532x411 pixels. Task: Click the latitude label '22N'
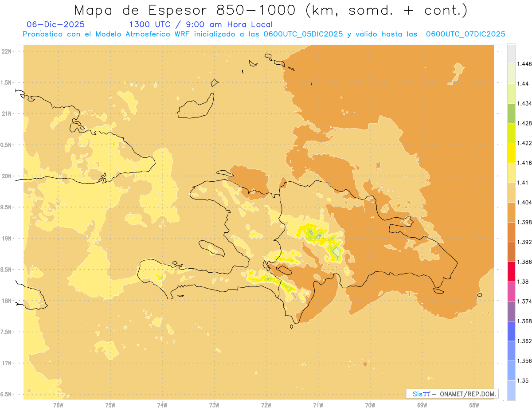click(x=7, y=51)
